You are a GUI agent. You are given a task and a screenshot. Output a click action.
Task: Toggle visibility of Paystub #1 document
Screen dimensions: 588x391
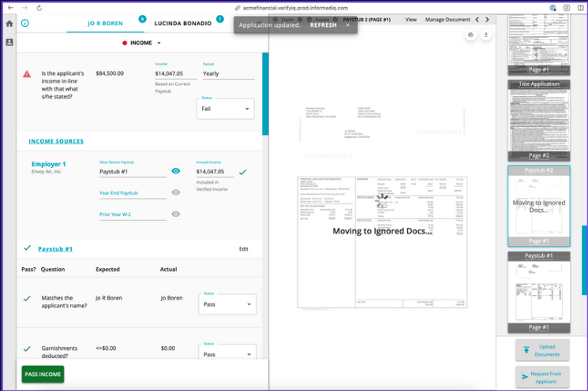176,171
